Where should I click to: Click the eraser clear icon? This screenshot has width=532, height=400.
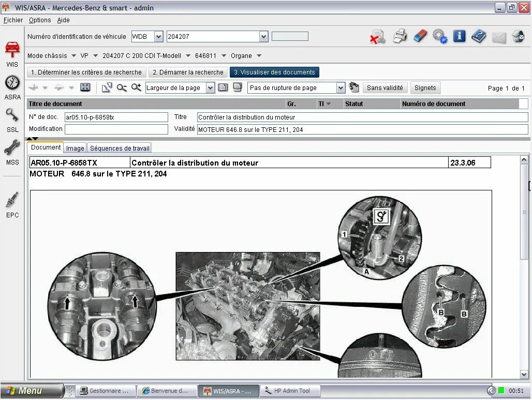point(420,36)
